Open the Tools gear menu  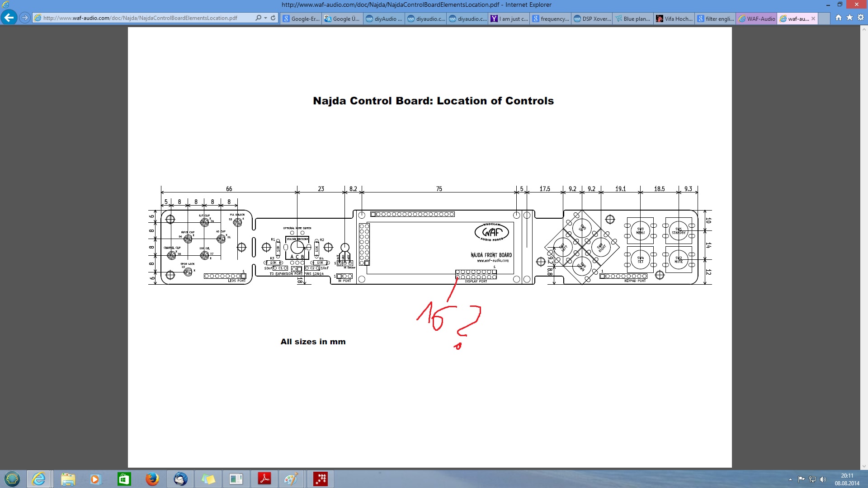pyautogui.click(x=861, y=18)
